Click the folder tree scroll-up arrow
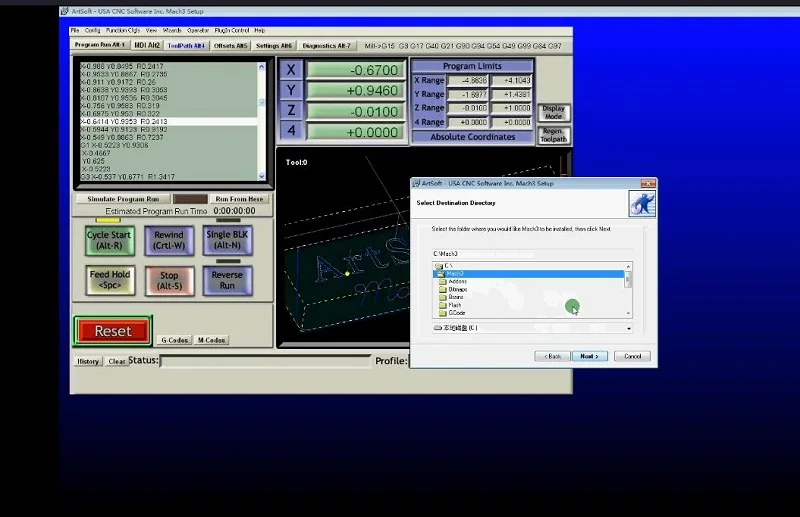The image size is (800, 517). (628, 266)
